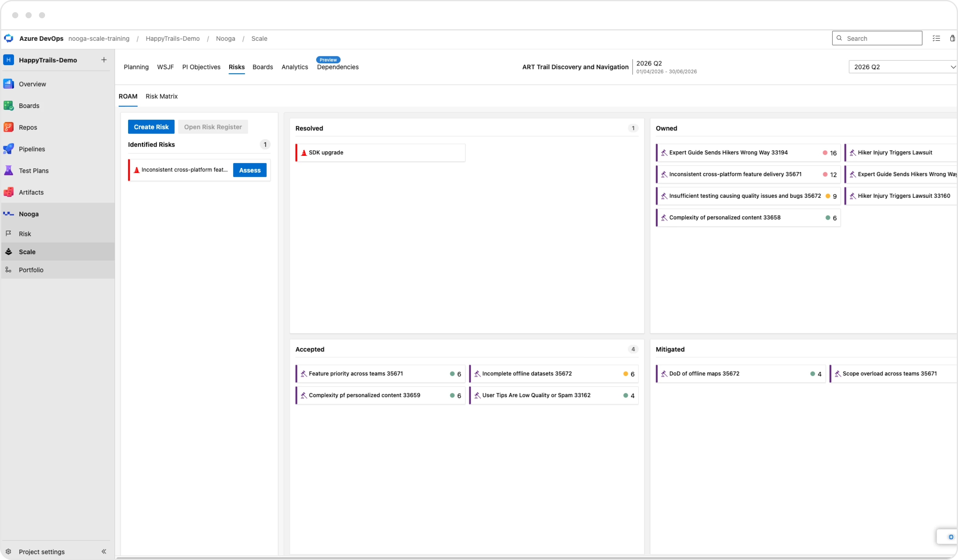Open the 2026 Q2 iteration dropdown

pyautogui.click(x=903, y=67)
